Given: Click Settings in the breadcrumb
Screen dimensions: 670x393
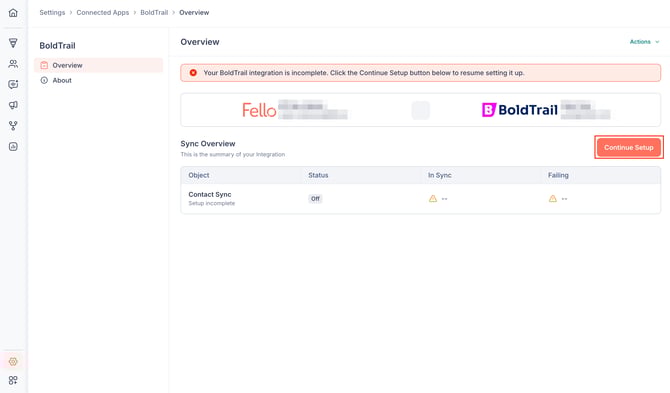Looking at the screenshot, I should [x=52, y=13].
